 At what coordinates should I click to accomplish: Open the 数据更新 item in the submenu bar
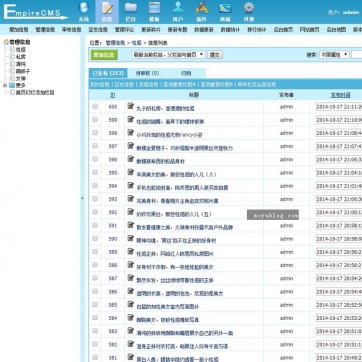[x=204, y=29]
